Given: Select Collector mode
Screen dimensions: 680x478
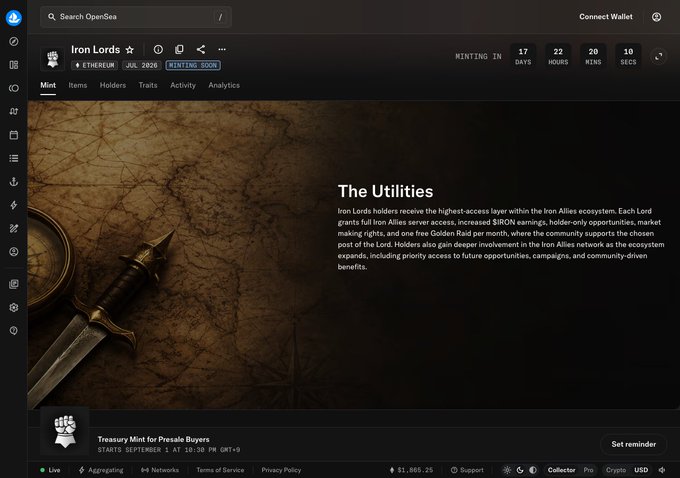Looking at the screenshot, I should point(561,470).
